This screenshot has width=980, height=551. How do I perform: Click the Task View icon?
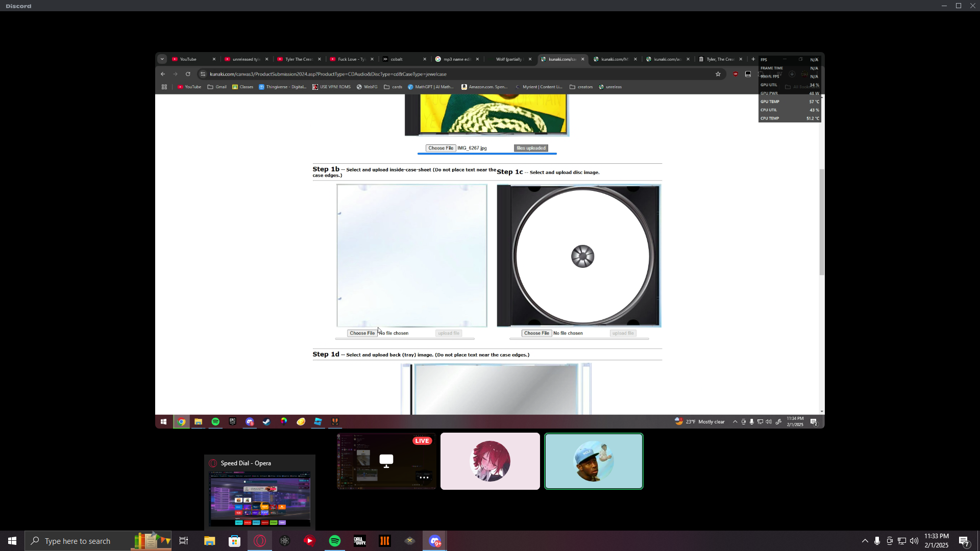coord(184,541)
